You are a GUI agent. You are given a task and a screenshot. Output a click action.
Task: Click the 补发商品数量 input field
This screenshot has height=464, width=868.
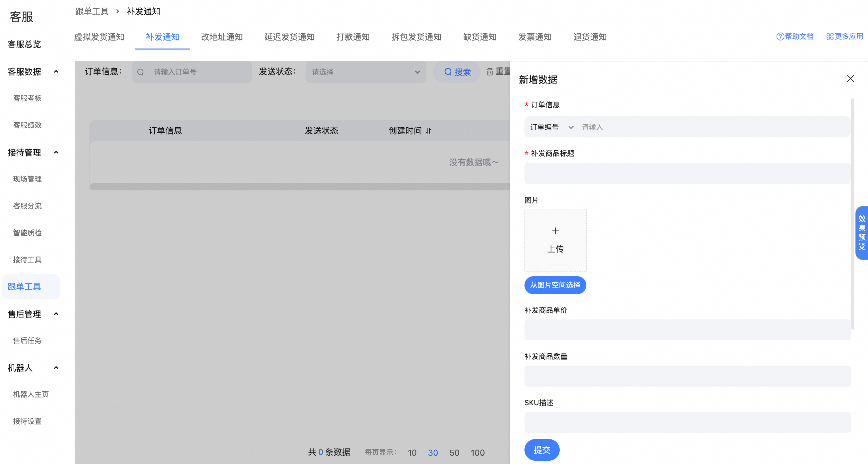click(687, 376)
